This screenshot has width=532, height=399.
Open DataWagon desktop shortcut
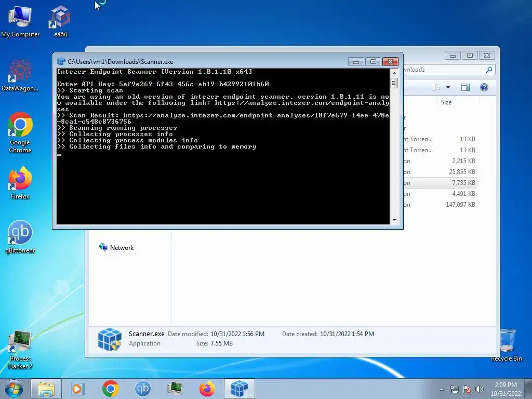point(20,75)
